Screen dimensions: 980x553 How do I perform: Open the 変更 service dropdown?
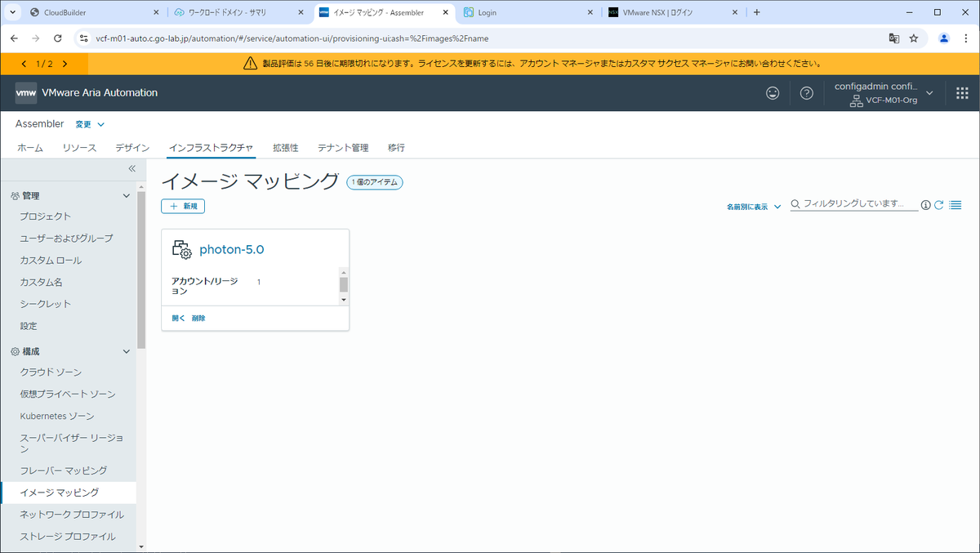tap(91, 124)
